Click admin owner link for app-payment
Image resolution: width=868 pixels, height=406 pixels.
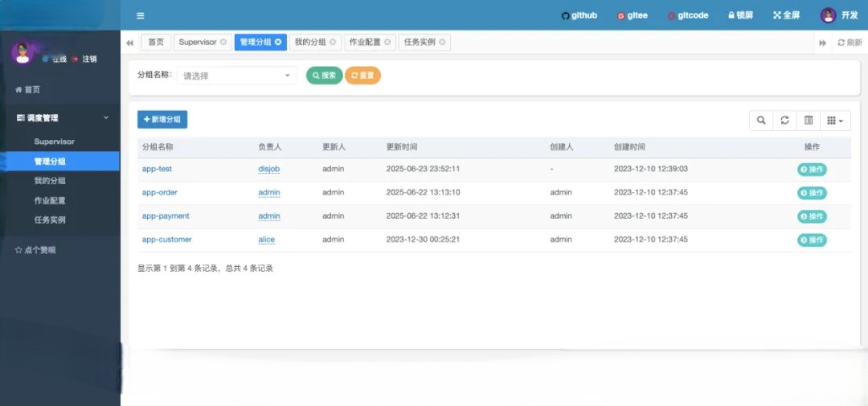point(269,215)
